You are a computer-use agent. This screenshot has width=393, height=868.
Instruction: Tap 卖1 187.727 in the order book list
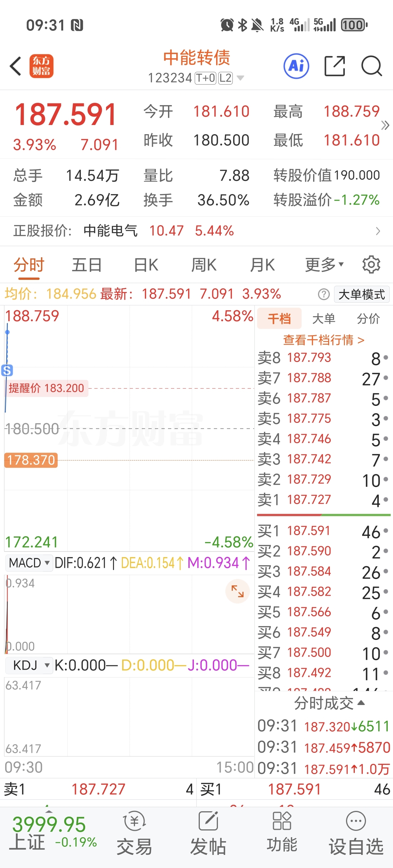[323, 500]
